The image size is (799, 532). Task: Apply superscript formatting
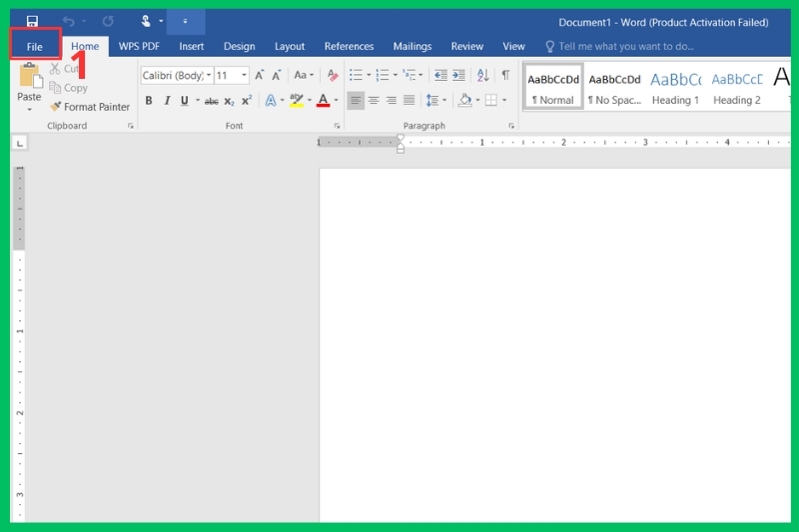point(247,101)
